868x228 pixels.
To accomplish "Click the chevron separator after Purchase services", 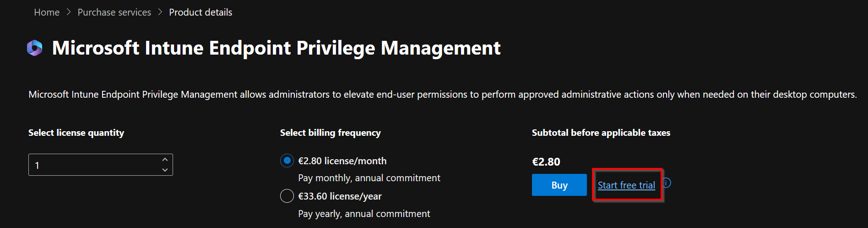I will tap(160, 12).
